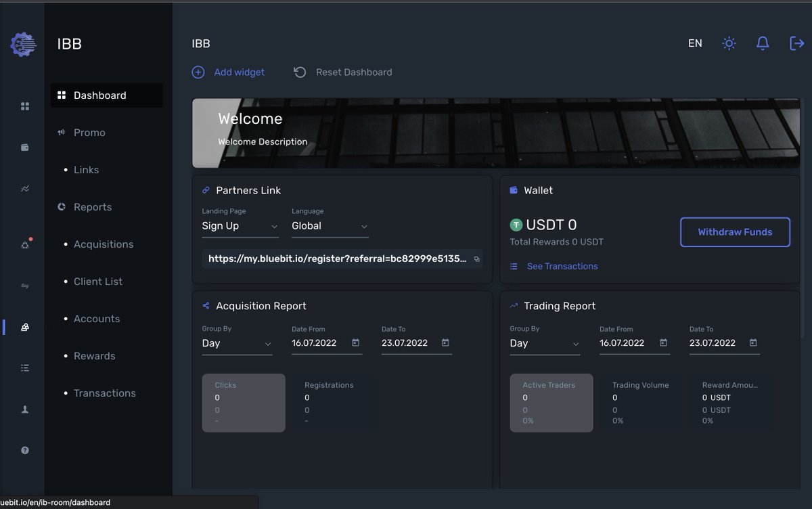Open the wallet icon in the left sidebar
The image size is (812, 509).
point(24,147)
